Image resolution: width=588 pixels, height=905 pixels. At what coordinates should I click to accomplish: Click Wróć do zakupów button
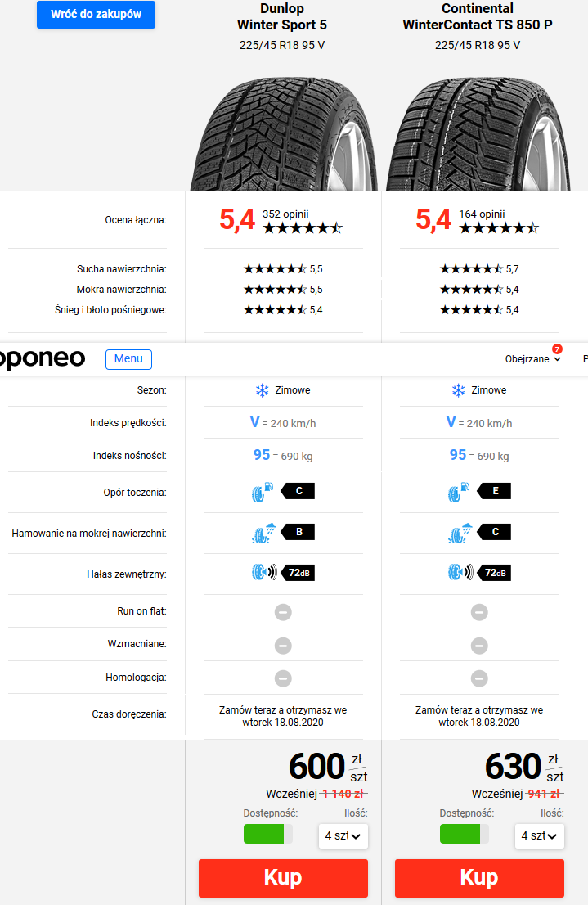click(96, 15)
